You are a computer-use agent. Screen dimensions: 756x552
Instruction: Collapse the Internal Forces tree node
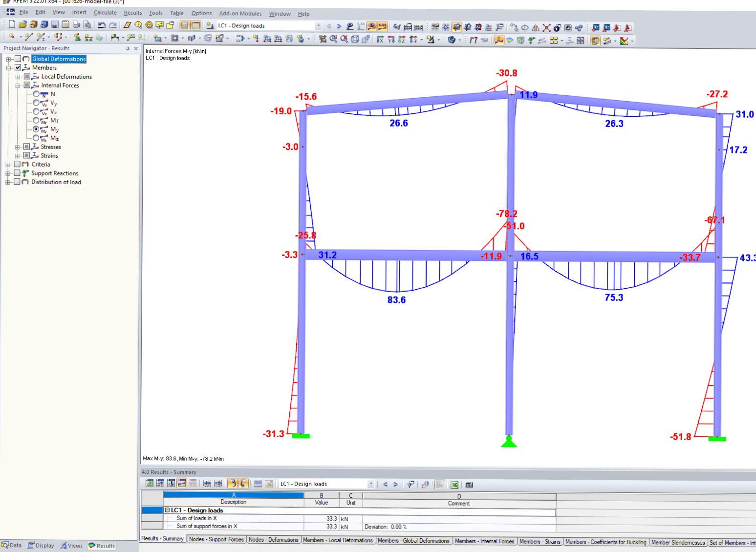click(18, 85)
